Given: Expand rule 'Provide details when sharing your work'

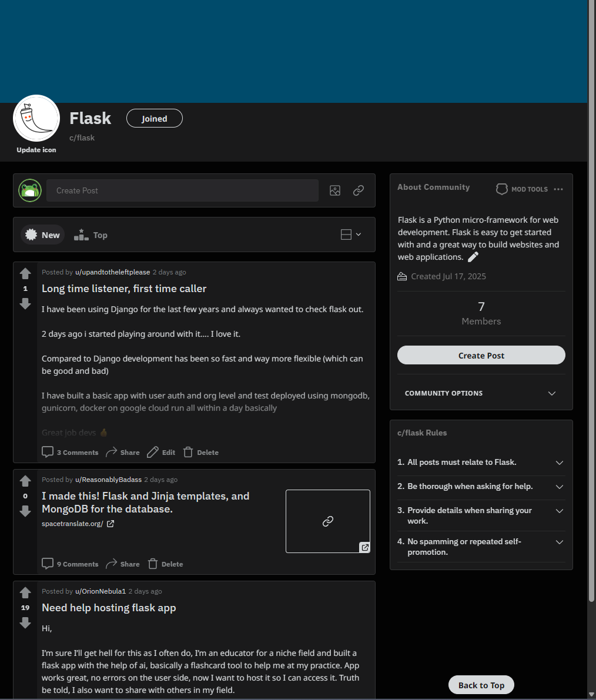Looking at the screenshot, I should 481,515.
